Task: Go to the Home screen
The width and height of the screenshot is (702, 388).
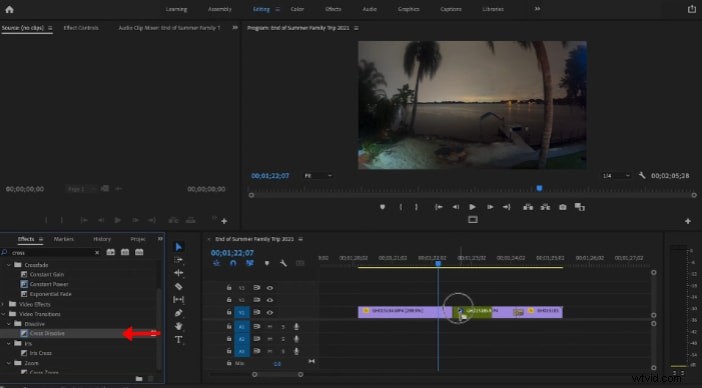Action: (9, 9)
